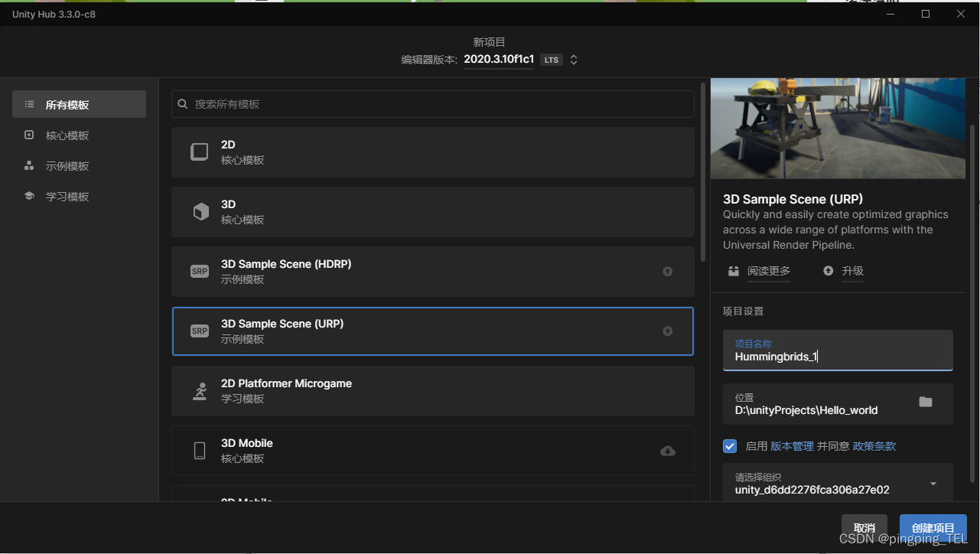Click the 取消 button

click(x=864, y=528)
